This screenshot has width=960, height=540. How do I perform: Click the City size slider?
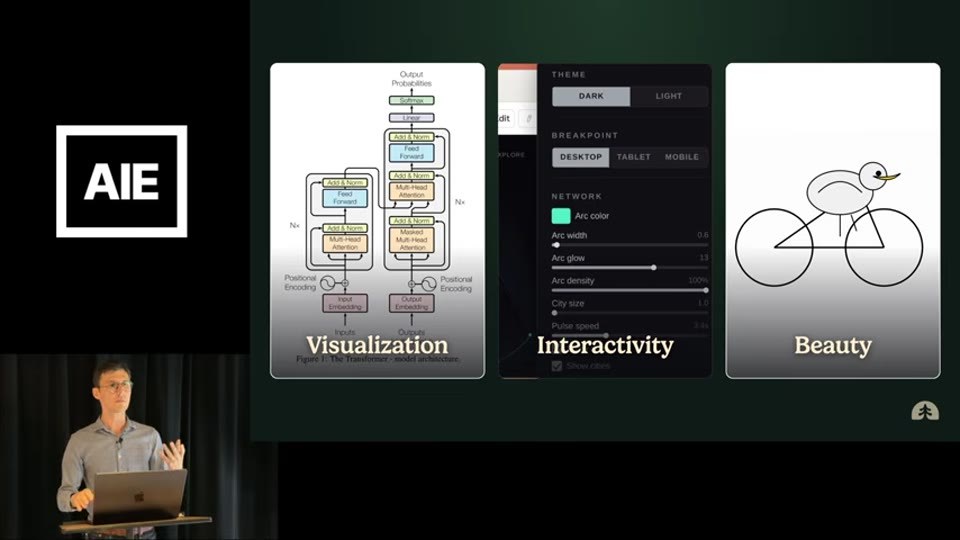coord(630,313)
